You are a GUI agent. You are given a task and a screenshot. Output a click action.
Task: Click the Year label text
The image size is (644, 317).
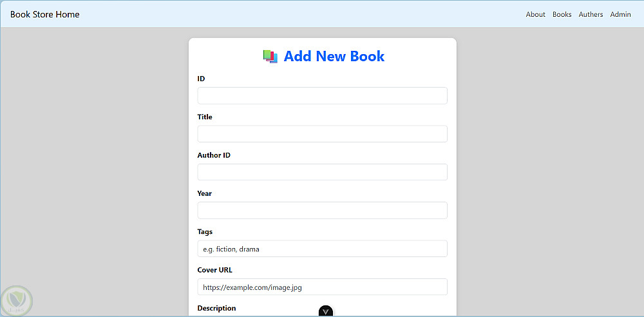tap(205, 193)
